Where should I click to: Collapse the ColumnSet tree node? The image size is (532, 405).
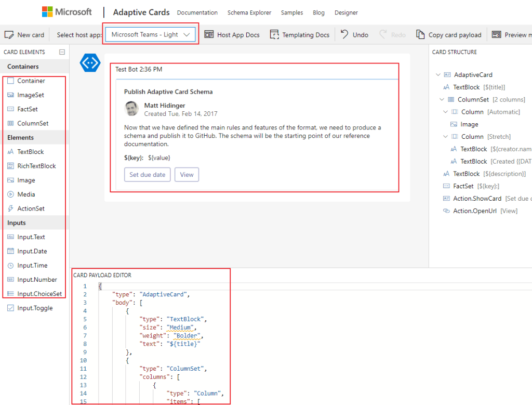[441, 100]
